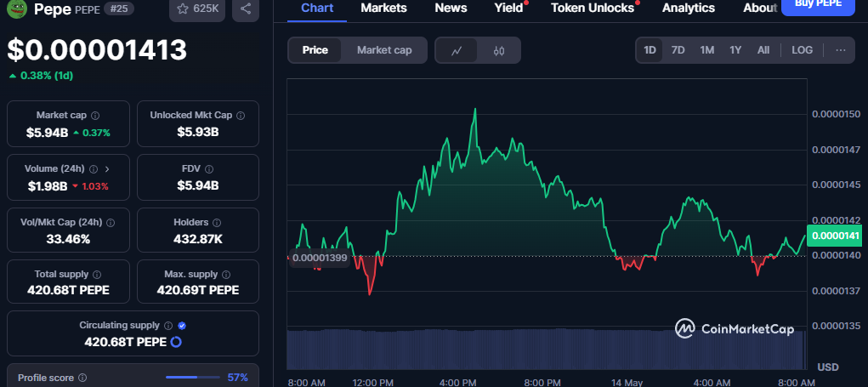Click the verified badge by Circulating supply
The height and width of the screenshot is (387, 868).
pyautogui.click(x=182, y=326)
